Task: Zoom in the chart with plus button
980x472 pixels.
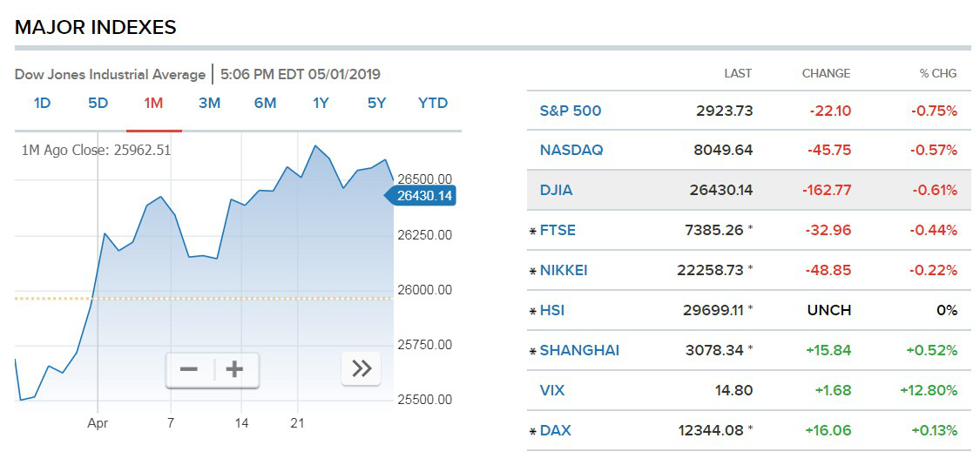Action: 234,369
